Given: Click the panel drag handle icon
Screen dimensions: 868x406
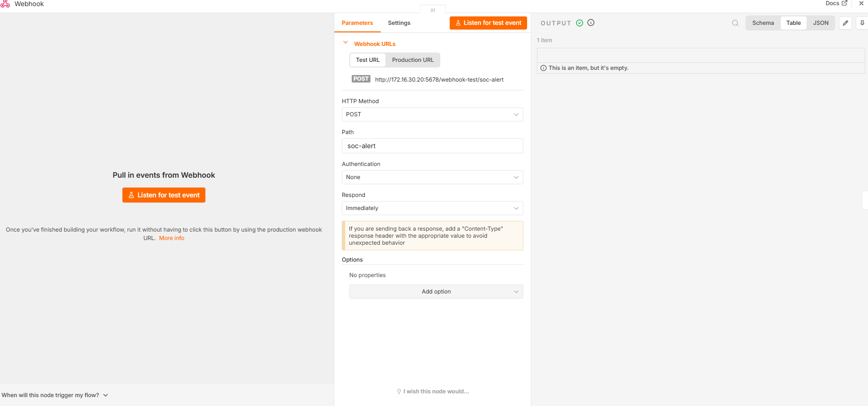Looking at the screenshot, I should pyautogui.click(x=433, y=10).
